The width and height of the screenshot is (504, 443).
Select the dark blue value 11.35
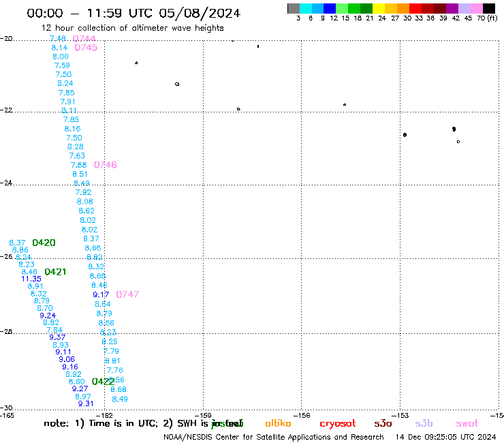point(31,279)
